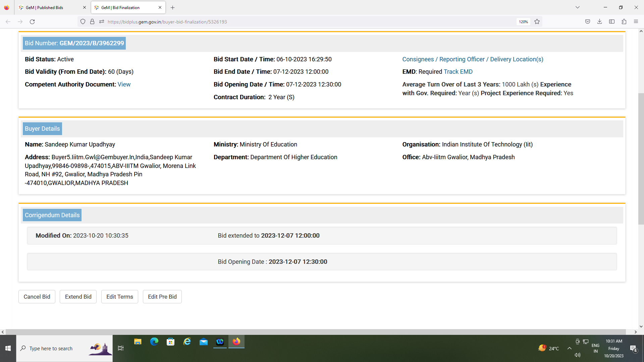This screenshot has height=362, width=644.
Task: Click the vertical scrollbar thumb
Action: click(x=641, y=159)
